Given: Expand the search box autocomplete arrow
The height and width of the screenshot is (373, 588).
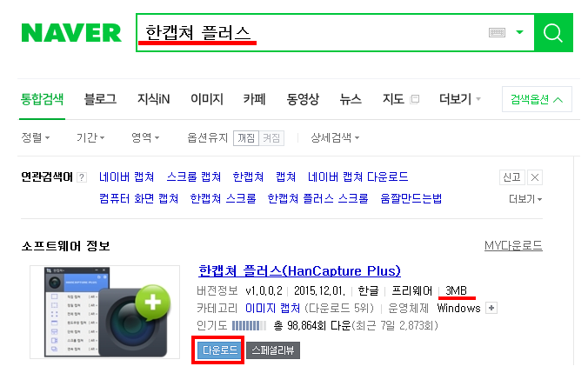Looking at the screenshot, I should tap(520, 32).
